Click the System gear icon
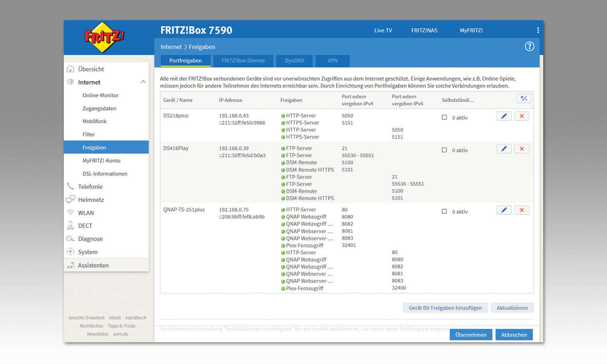 pos(70,252)
